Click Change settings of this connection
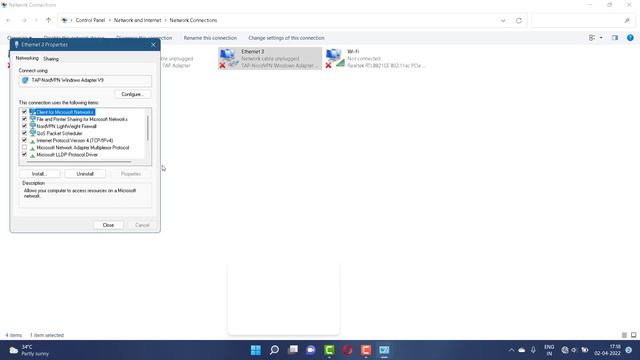Screen dimensions: 640x360 (x=286, y=38)
